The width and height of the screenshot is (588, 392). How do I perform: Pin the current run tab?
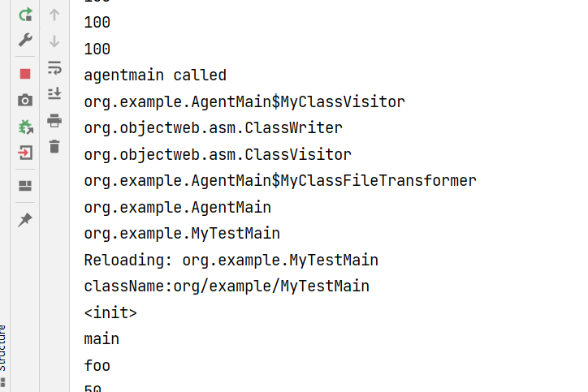click(25, 220)
